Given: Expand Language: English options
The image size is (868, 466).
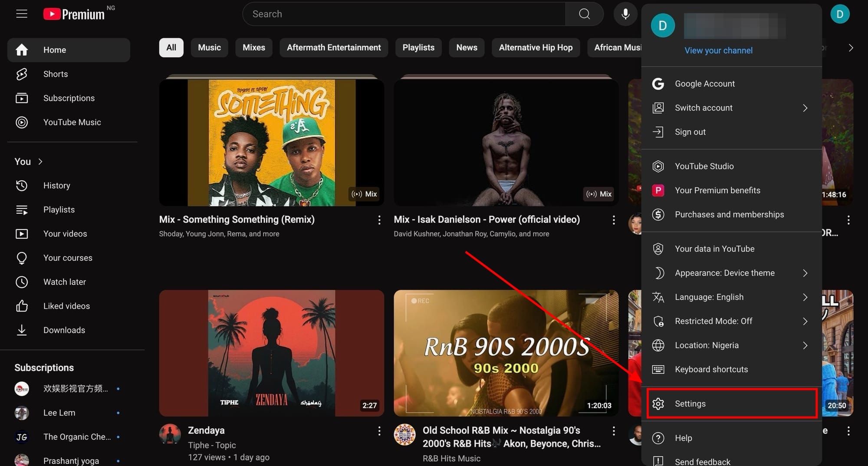Looking at the screenshot, I should point(731,297).
